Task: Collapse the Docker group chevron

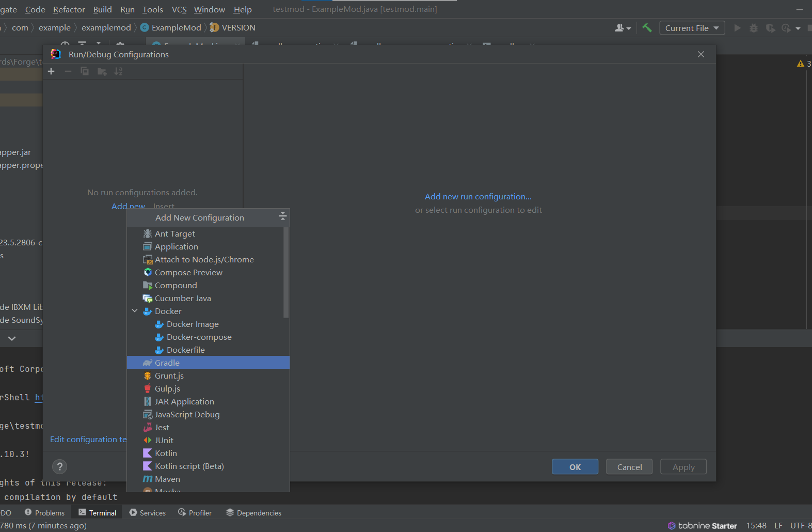Action: 135,311
